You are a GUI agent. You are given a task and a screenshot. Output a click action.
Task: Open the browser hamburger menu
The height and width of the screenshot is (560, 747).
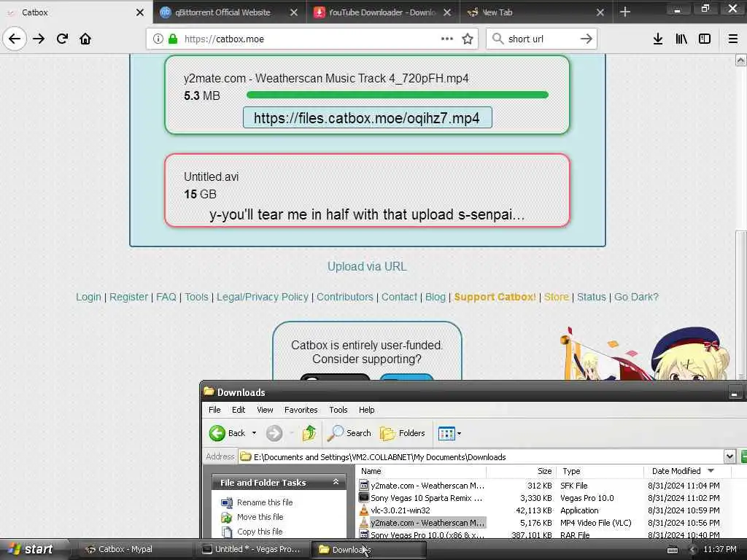[x=733, y=39]
